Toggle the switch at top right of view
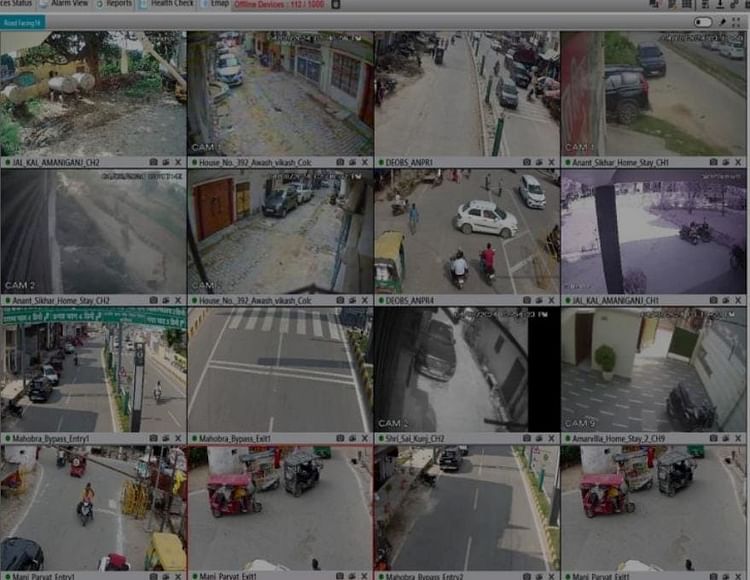 pyautogui.click(x=703, y=22)
